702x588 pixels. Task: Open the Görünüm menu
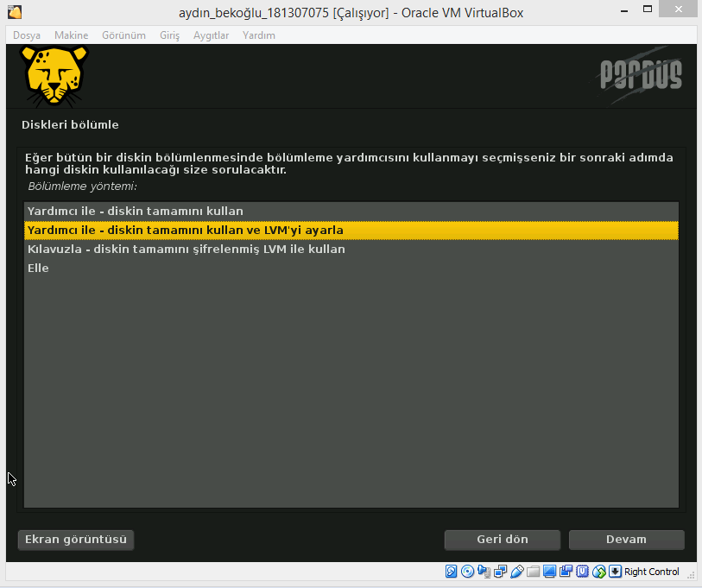click(123, 35)
